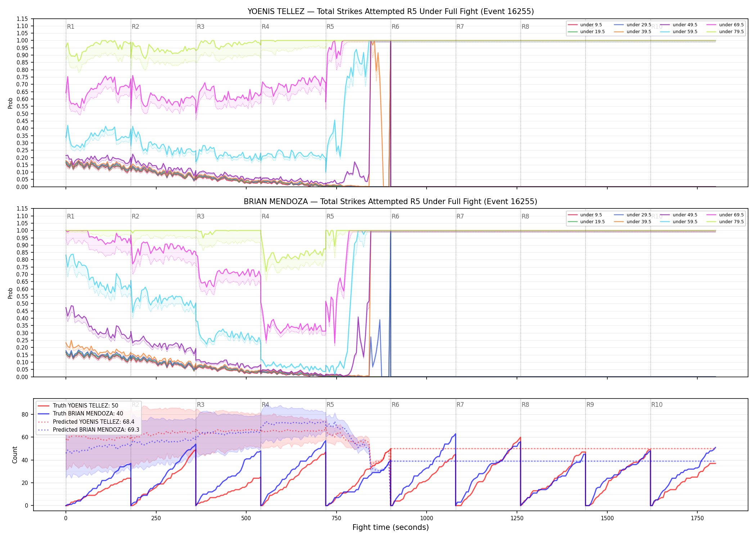Click the 'Fight time (seconds)' axis label
Screen dimensions: 756x540
coord(391,527)
